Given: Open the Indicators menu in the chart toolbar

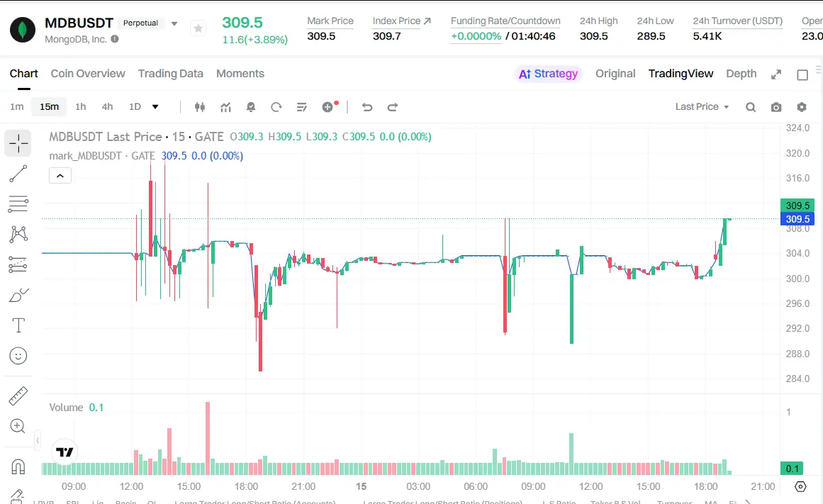Looking at the screenshot, I should coord(225,107).
